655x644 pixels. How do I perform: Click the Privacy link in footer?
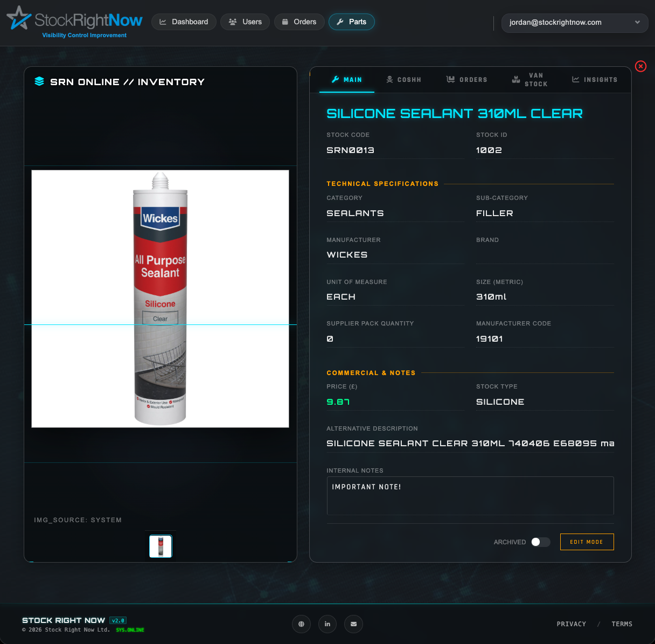click(x=571, y=624)
